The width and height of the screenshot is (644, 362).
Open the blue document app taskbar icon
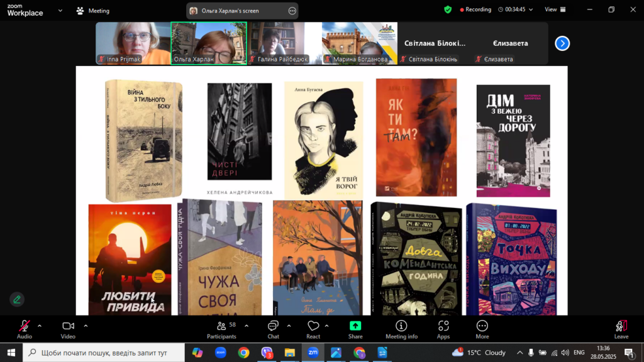pos(382,353)
